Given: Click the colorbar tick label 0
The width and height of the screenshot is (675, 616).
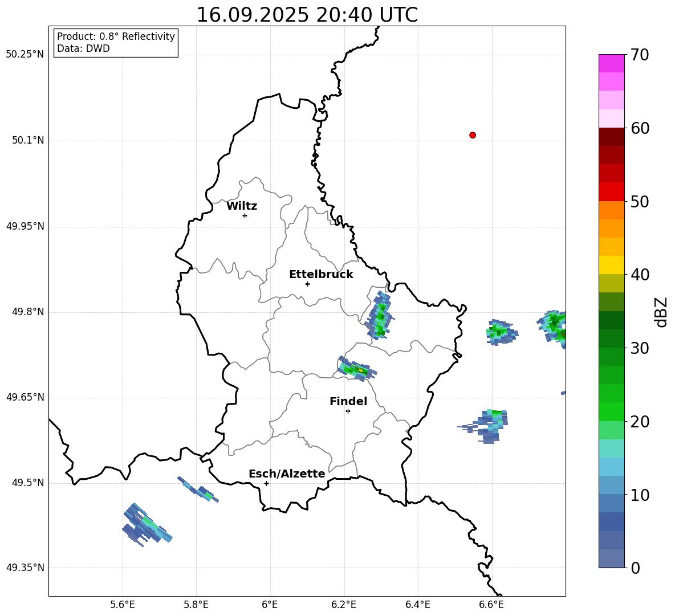Looking at the screenshot, I should [x=635, y=568].
